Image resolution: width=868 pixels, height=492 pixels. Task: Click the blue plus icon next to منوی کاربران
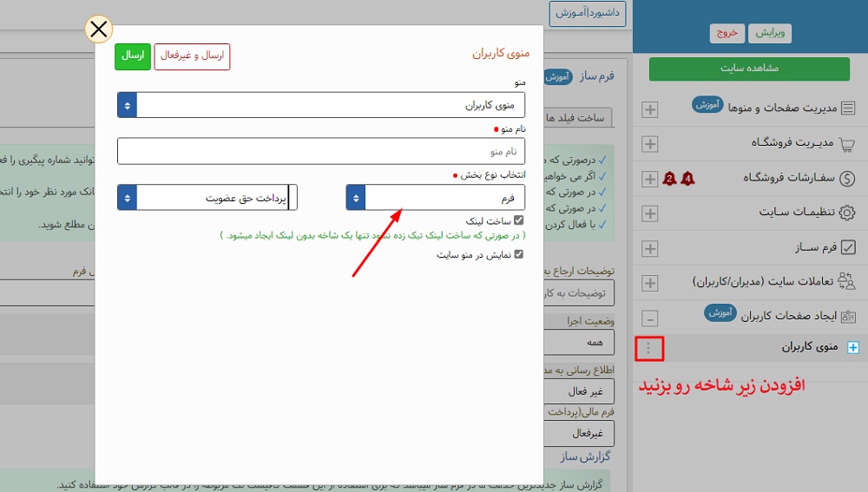click(x=852, y=348)
